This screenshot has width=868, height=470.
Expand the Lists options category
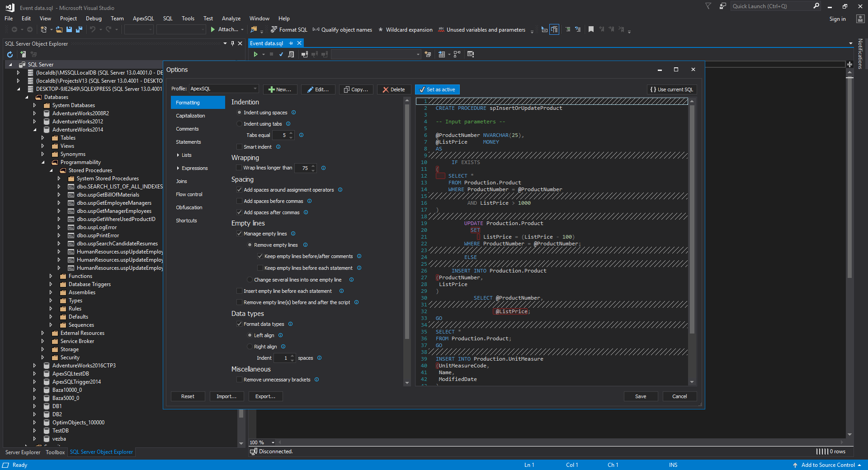point(178,155)
